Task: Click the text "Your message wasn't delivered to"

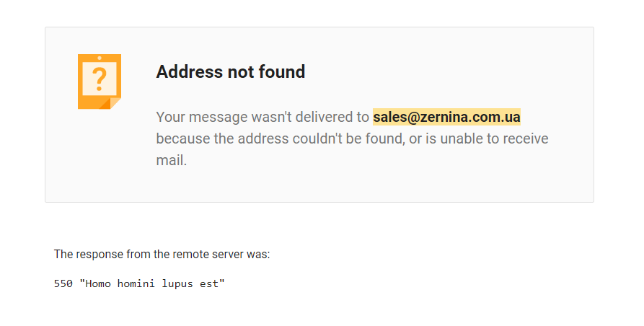Action: pos(263,117)
